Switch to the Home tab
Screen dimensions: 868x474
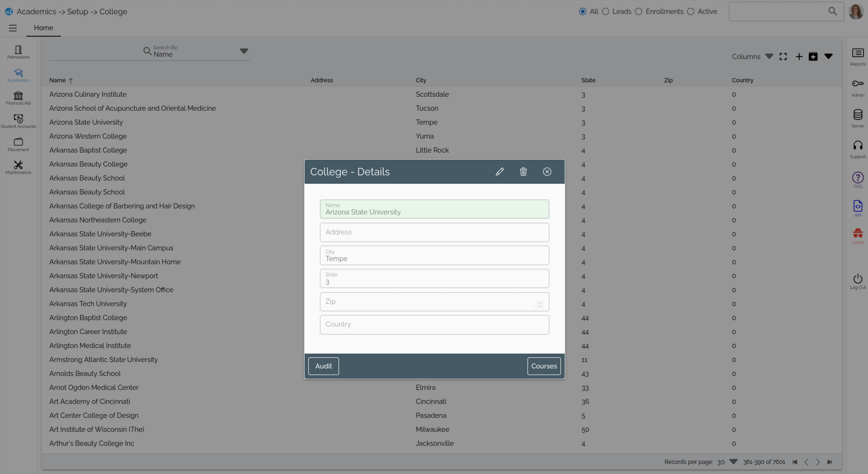43,27
